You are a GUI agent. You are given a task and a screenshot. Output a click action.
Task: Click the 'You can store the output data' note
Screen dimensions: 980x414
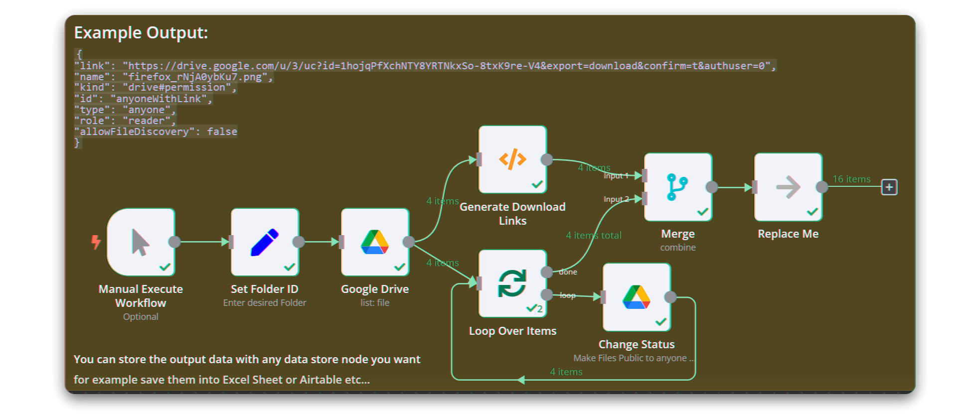coord(247,360)
